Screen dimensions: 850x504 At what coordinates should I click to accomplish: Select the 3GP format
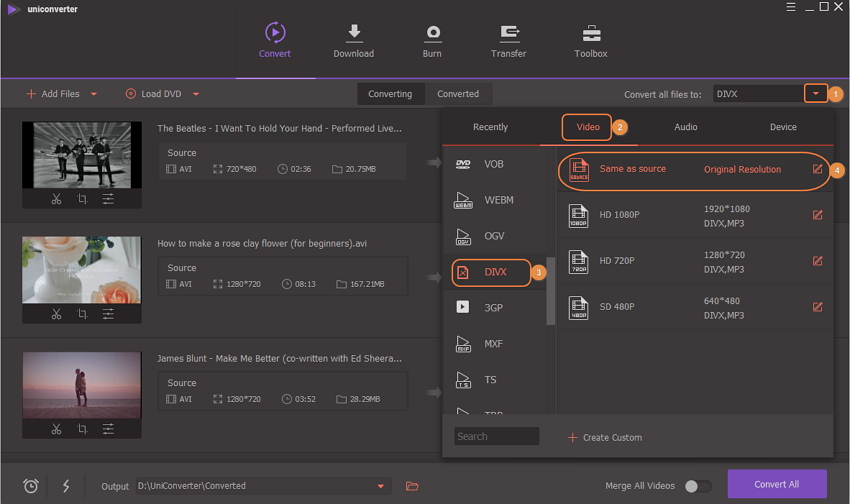click(494, 308)
